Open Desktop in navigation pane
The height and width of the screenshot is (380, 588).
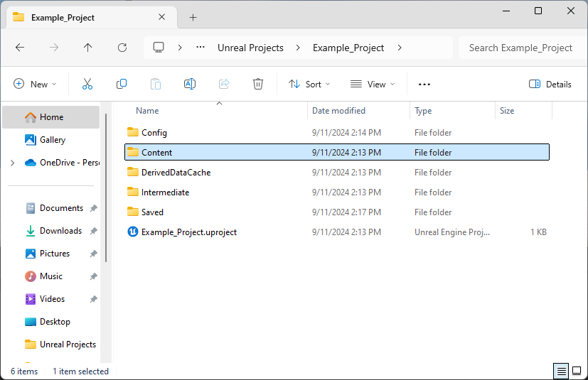tap(51, 322)
